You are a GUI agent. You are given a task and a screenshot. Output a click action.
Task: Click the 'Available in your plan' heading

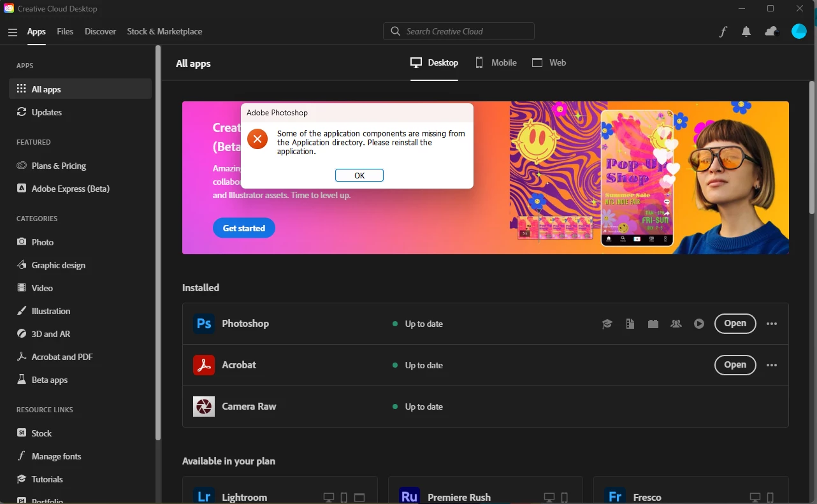(x=229, y=461)
